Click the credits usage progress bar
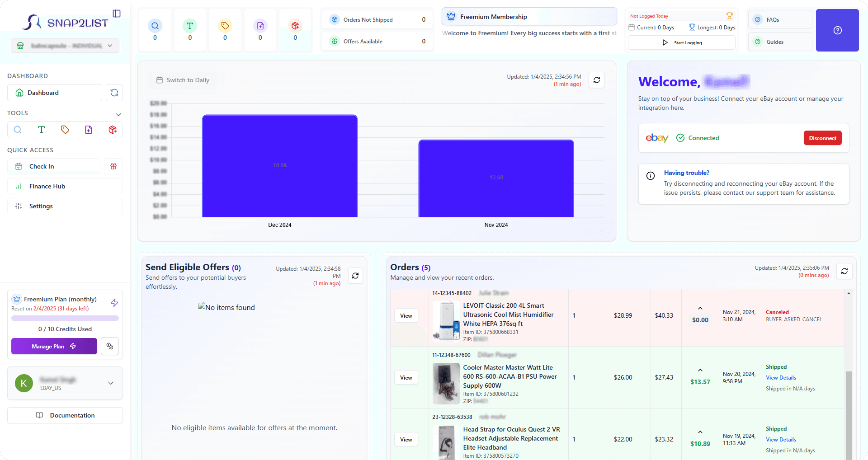The height and width of the screenshot is (460, 868). pos(65,318)
